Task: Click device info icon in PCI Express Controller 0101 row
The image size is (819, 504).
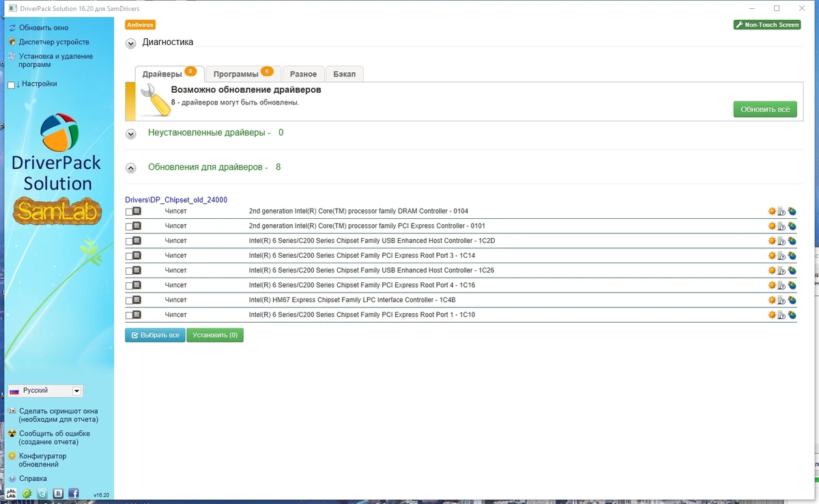Action: 781,226
